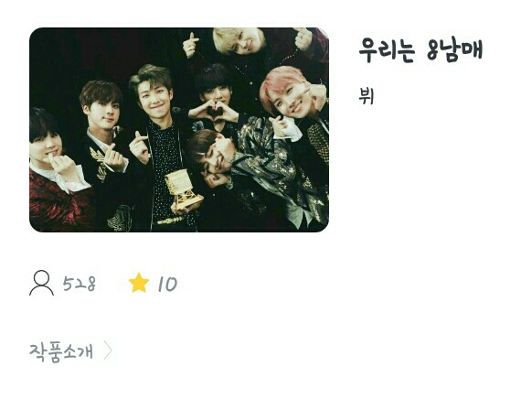
Task: Open the score number beside the star
Action: [x=167, y=284]
